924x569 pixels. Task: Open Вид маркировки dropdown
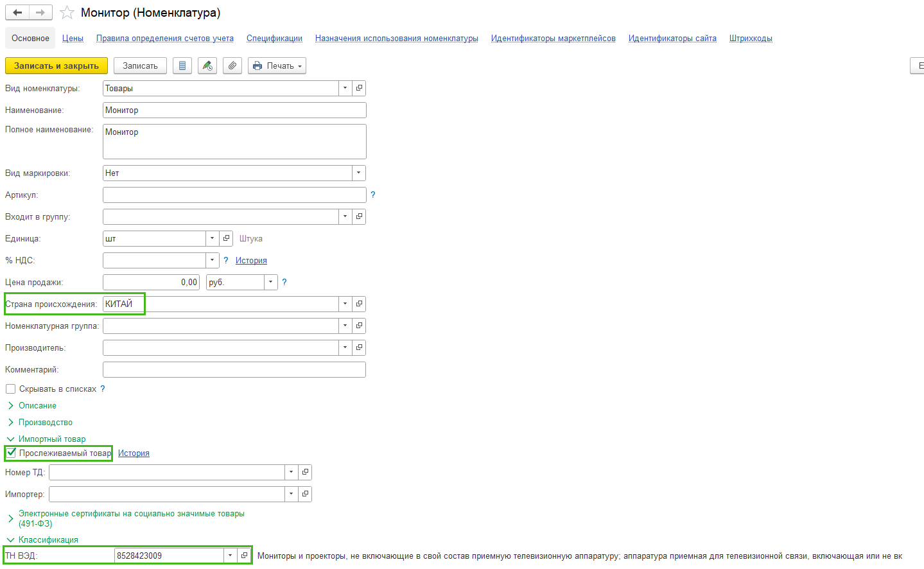359,173
